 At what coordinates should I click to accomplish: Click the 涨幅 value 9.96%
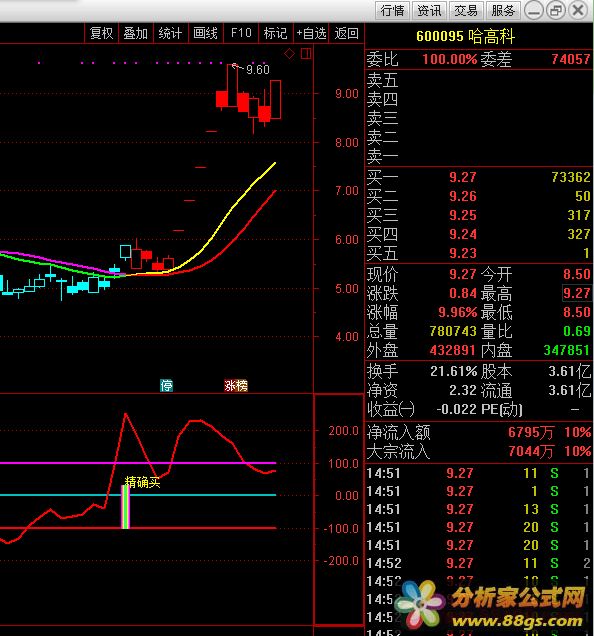tap(457, 312)
